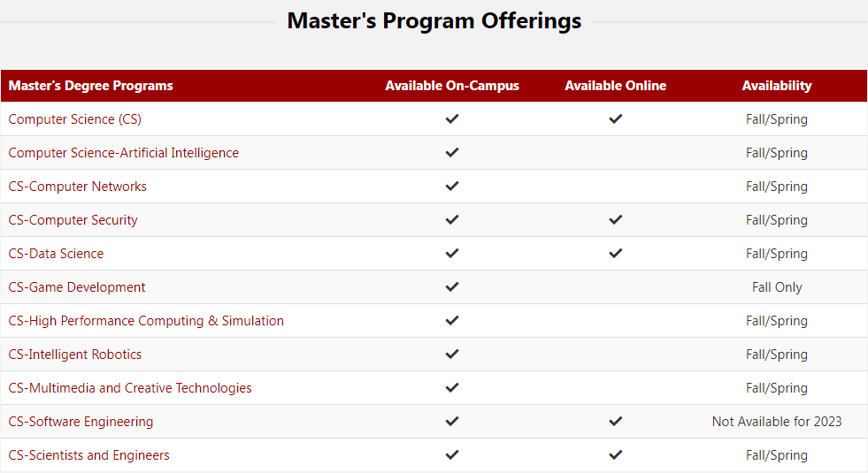Viewport: 868px width, 473px height.
Task: Click online checkmark for CS-Data Science
Action: pyautogui.click(x=616, y=253)
